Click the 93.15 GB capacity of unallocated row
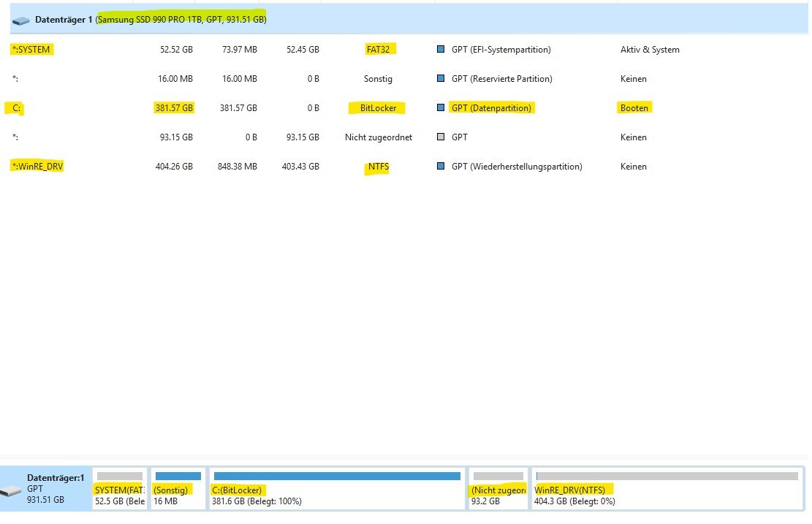Viewport: 812px width, 524px height. [x=176, y=137]
